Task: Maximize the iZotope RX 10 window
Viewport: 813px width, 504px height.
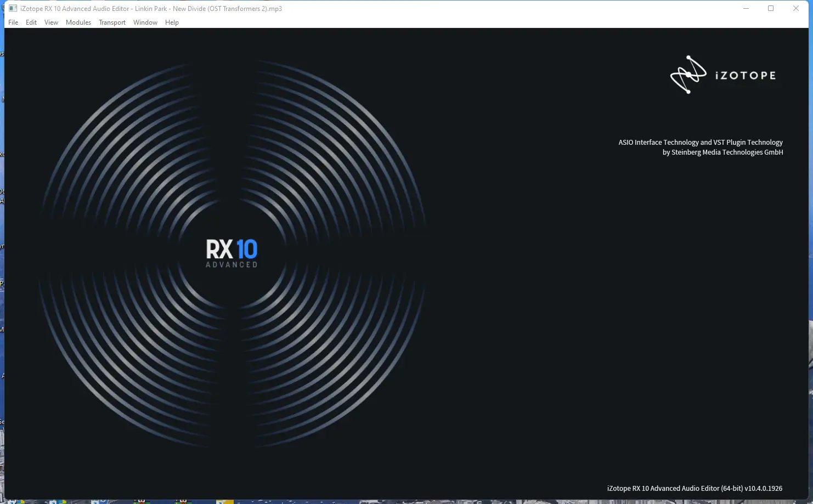Action: point(771,8)
